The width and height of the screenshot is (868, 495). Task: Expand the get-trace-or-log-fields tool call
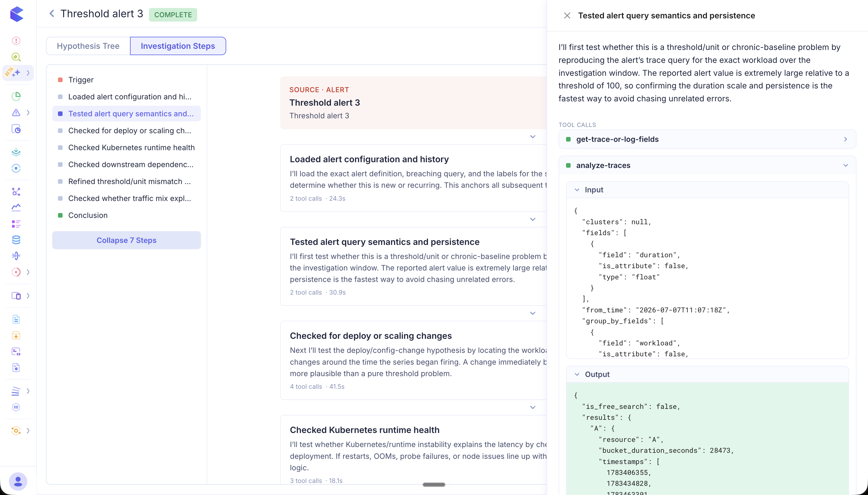(707, 139)
